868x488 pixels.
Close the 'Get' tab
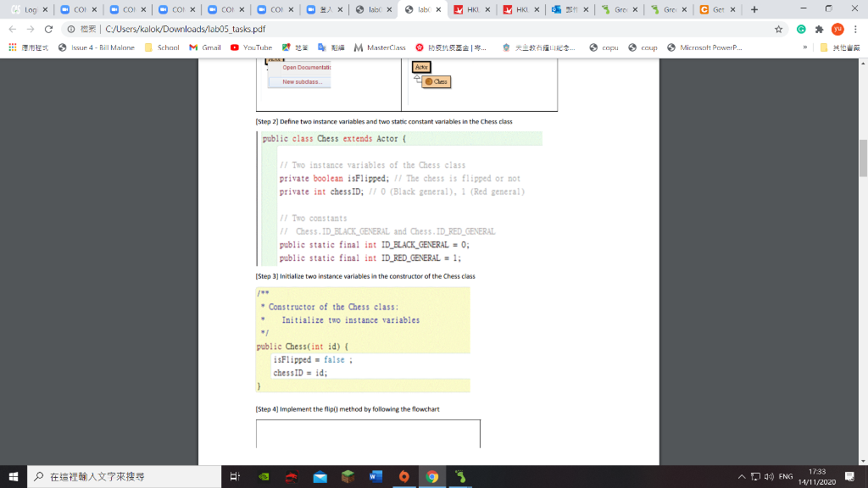(733, 9)
